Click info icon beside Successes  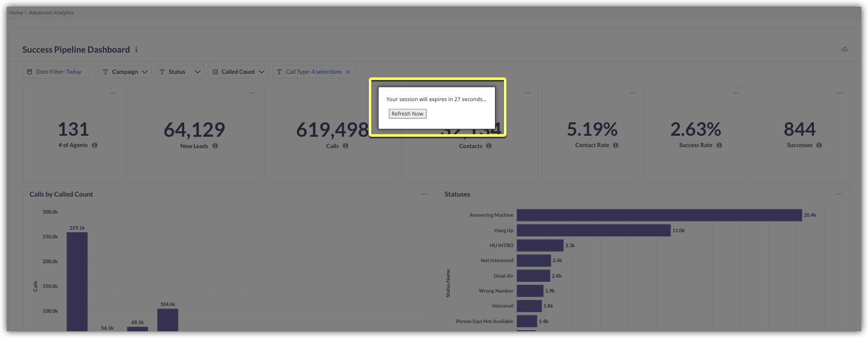[x=819, y=146]
